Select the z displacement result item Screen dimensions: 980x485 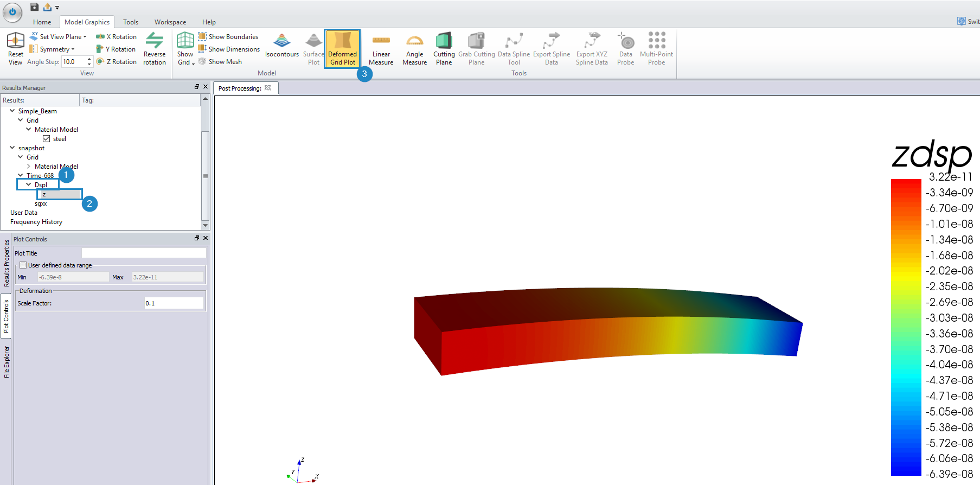pyautogui.click(x=60, y=194)
